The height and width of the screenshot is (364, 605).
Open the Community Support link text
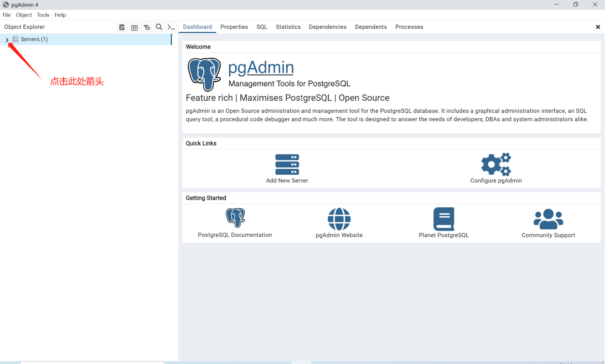pos(548,235)
